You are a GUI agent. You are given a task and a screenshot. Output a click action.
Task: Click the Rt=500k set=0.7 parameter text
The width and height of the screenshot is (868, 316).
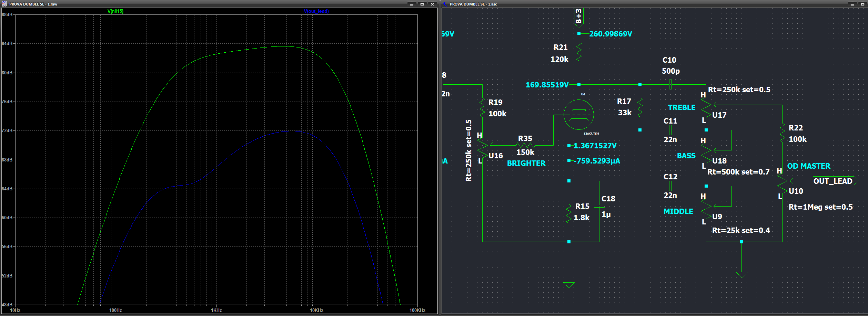coord(738,172)
